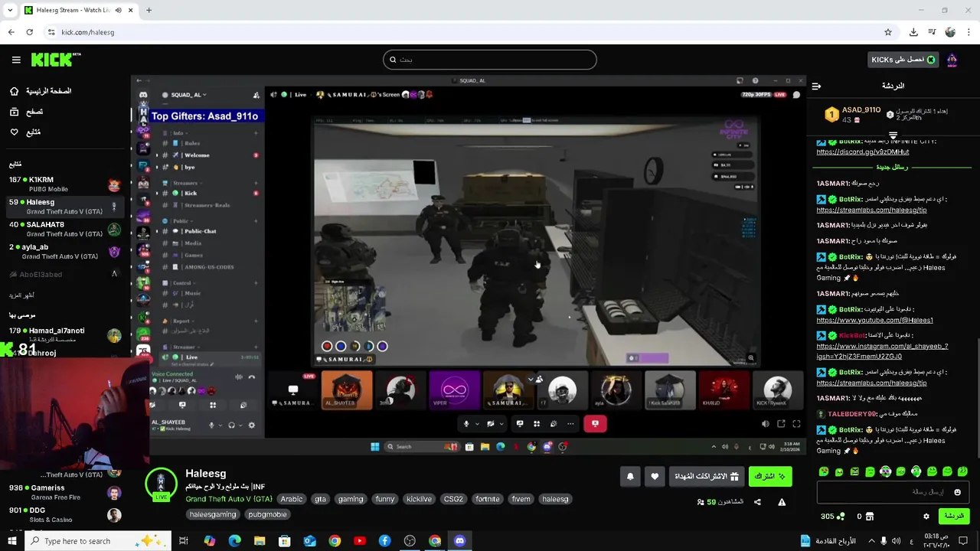
Task: Collapse the Streamers category in Discord
Action: 184,183
